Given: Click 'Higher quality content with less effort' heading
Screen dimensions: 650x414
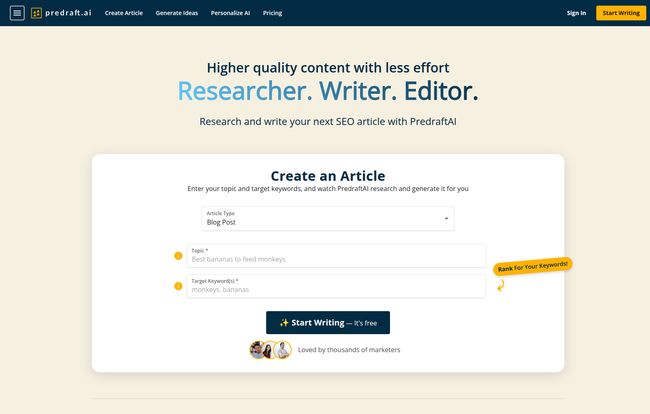Looking at the screenshot, I should pos(328,68).
